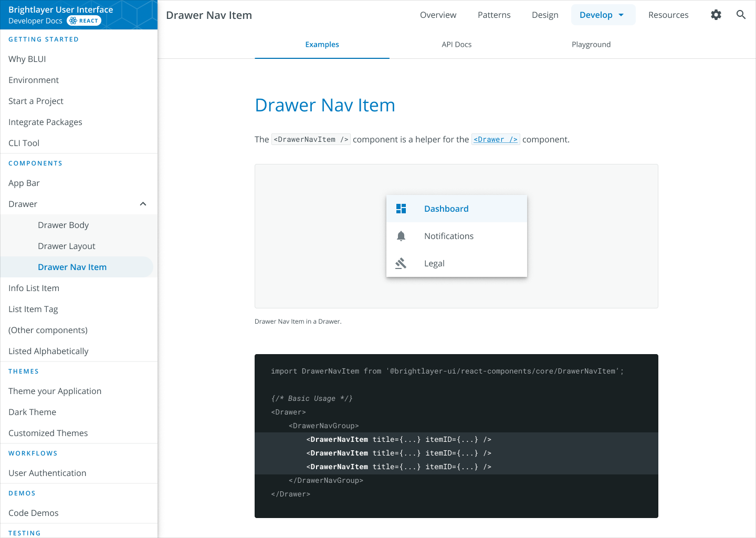Screen dimensions: 756x538
Task: Open List Item Tag page
Action: pyautogui.click(x=79, y=309)
